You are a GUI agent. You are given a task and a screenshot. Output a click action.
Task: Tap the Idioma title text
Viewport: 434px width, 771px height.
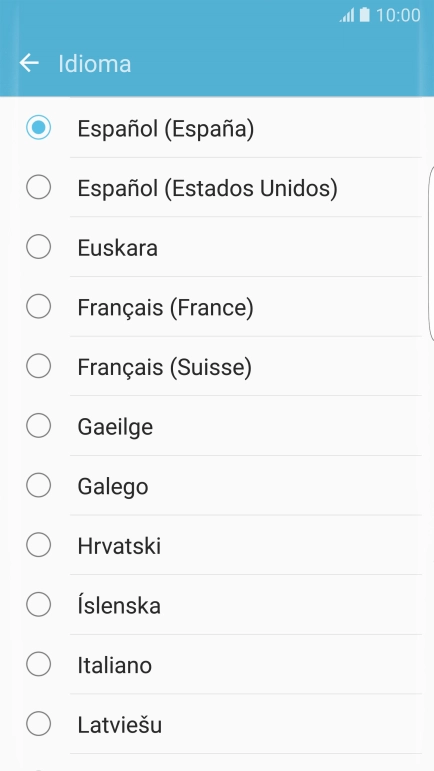(94, 64)
